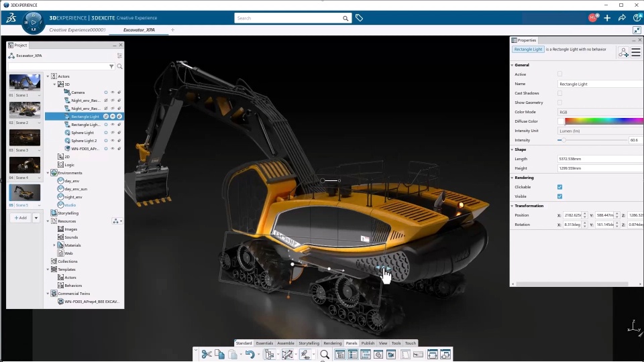
Task: Open the Creative Experience document tab
Action: pos(77,30)
